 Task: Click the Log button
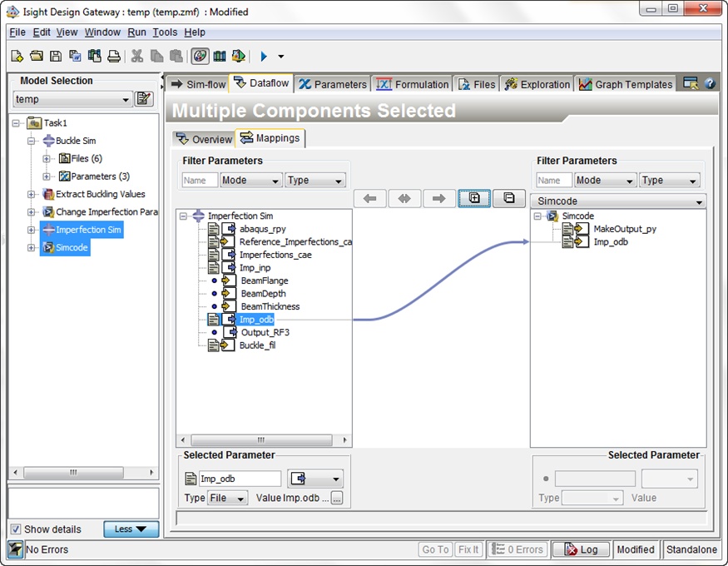coord(581,549)
